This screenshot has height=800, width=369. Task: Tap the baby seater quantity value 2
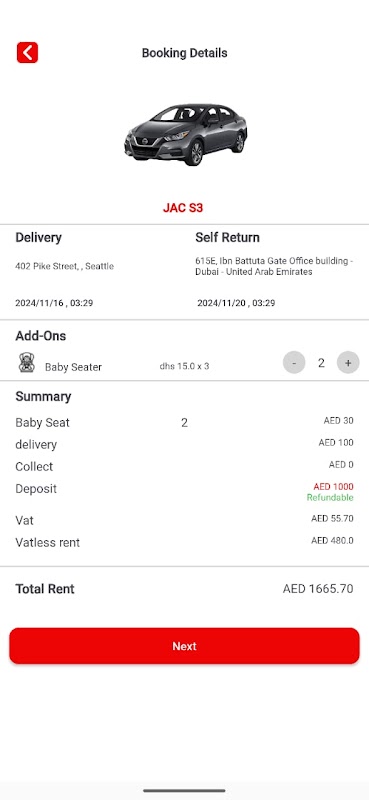pyautogui.click(x=321, y=363)
